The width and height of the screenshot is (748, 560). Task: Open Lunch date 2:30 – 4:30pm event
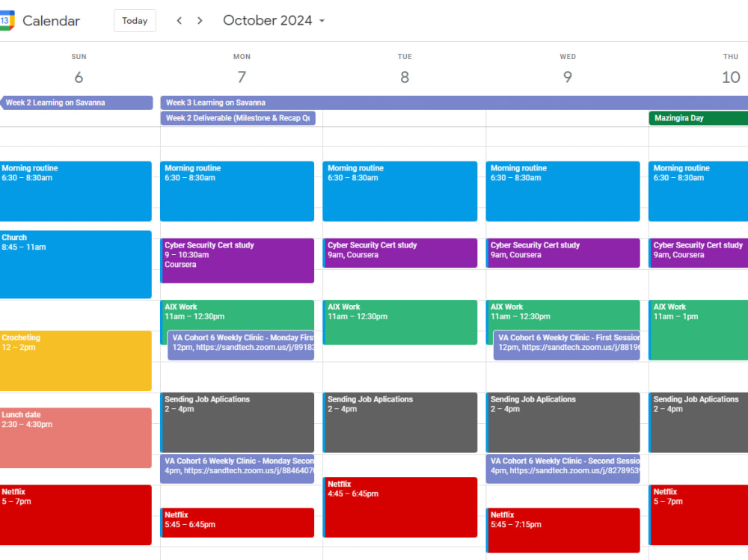pos(76,438)
